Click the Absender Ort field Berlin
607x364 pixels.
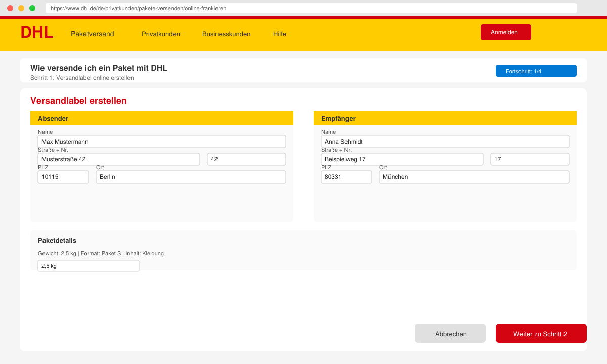point(191,177)
